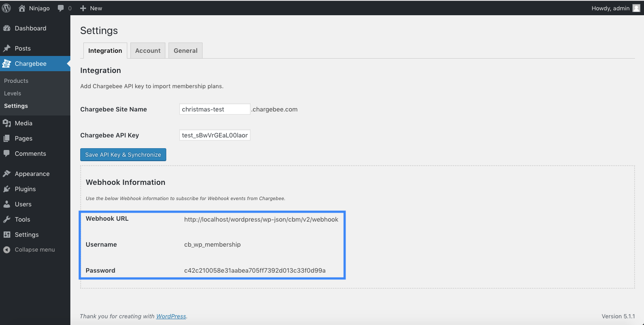Viewport: 644px width, 325px height.
Task: Click the Tools wrench icon
Action: [x=7, y=219]
